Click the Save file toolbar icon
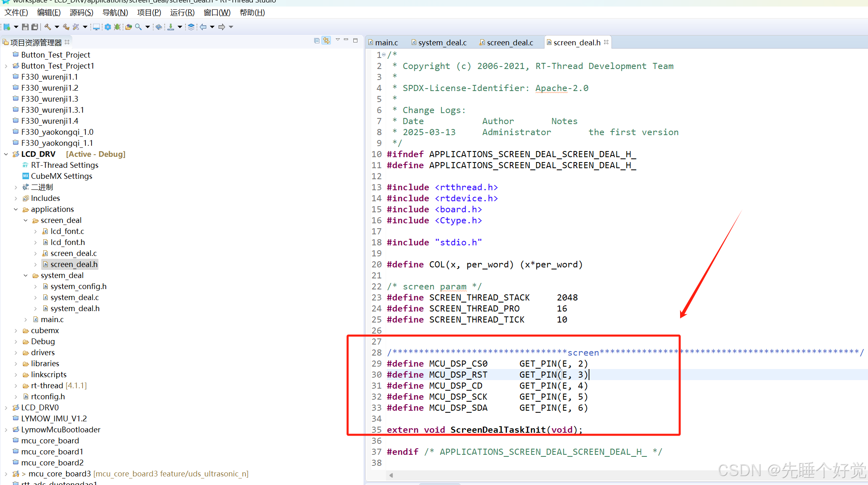 (x=25, y=27)
